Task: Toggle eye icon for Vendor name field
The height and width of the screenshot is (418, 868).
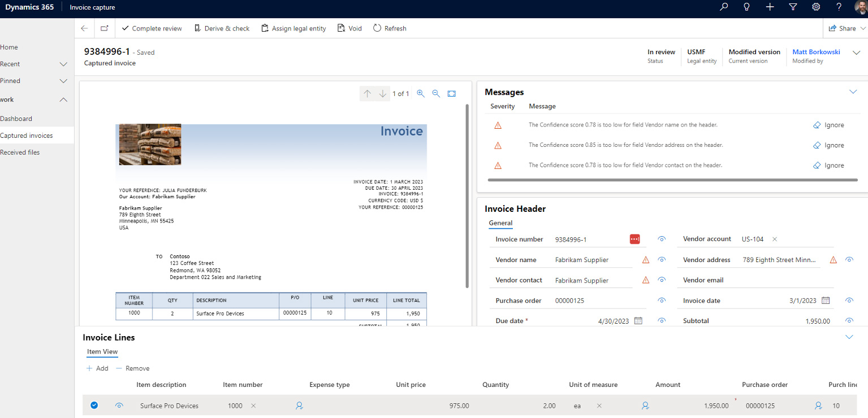Action: (662, 260)
